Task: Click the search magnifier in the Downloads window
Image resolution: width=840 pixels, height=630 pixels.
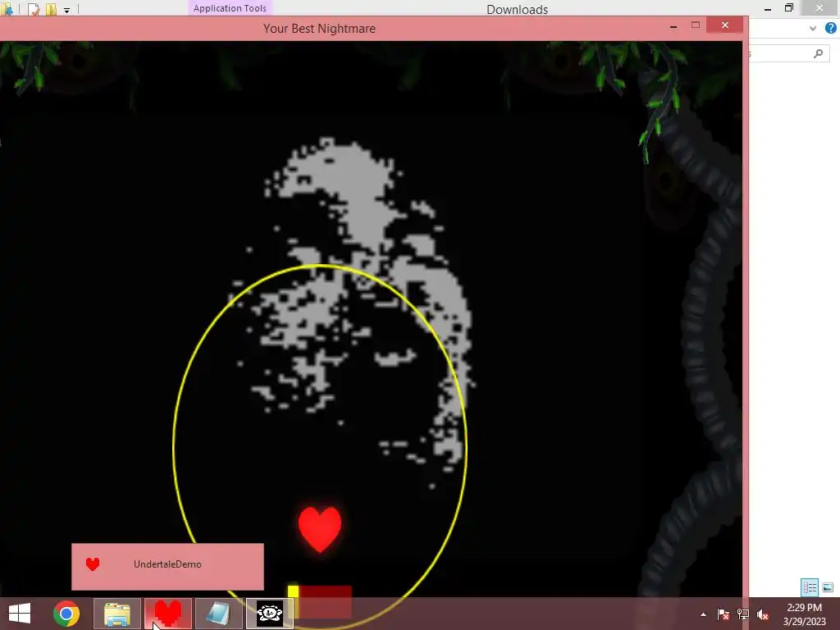Action: 818,53
